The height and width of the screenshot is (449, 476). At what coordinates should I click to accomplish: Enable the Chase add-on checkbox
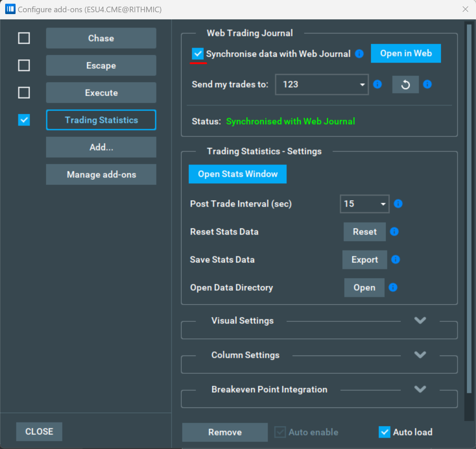[x=24, y=38]
